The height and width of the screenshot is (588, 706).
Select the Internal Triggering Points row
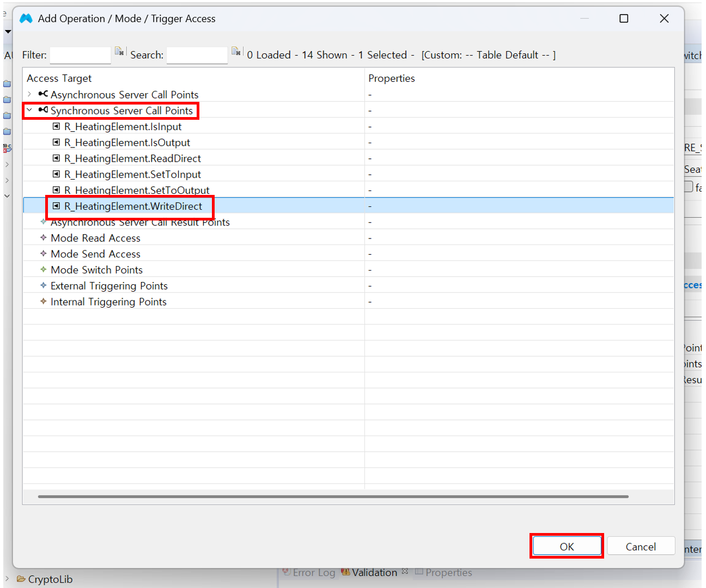tap(108, 302)
